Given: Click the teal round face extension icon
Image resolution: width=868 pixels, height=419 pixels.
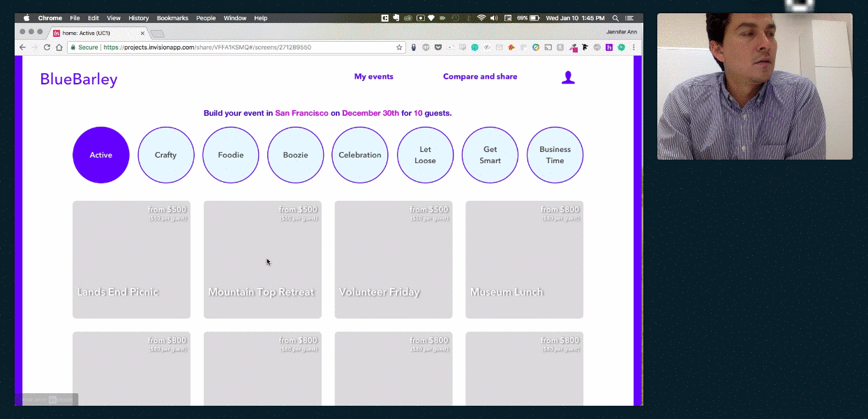Looking at the screenshot, I should tap(474, 47).
